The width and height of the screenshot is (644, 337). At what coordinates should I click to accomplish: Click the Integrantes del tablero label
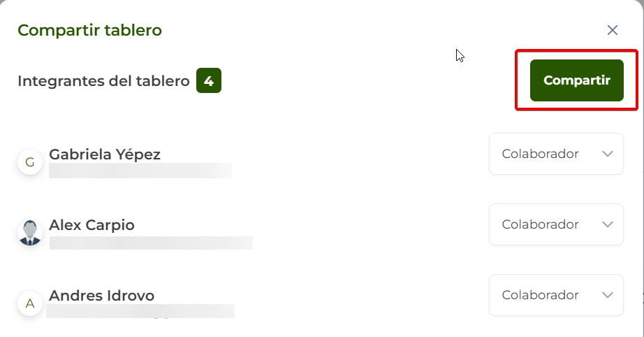click(x=103, y=81)
